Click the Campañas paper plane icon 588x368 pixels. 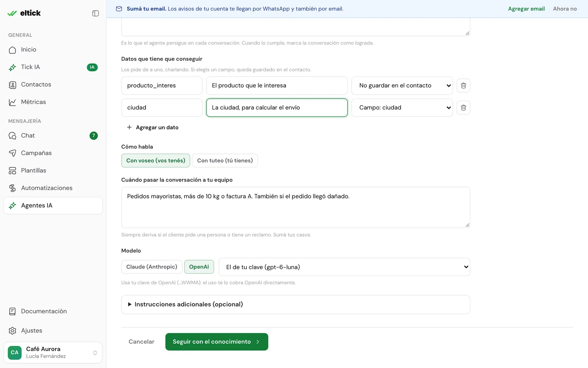point(12,153)
